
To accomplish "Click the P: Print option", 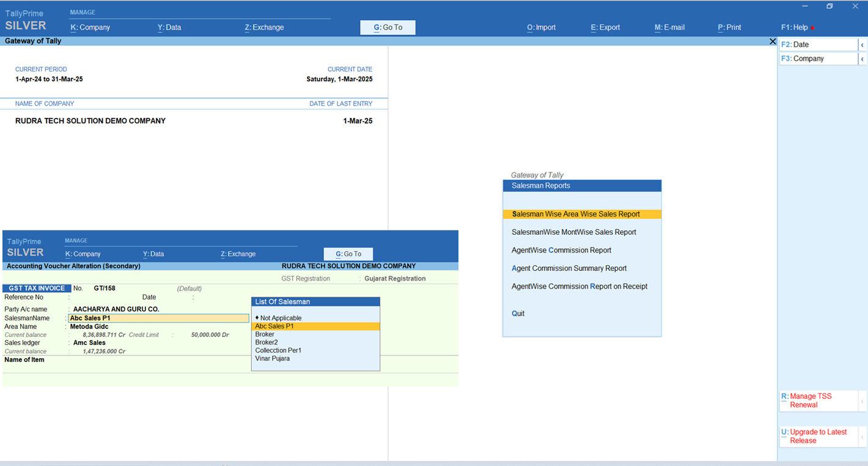I will [x=729, y=28].
